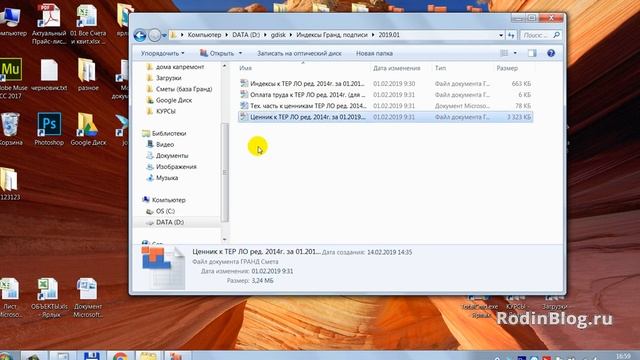Click navigation pane scroll down arrow
Viewport: 640px width, 360px height.
point(224,239)
